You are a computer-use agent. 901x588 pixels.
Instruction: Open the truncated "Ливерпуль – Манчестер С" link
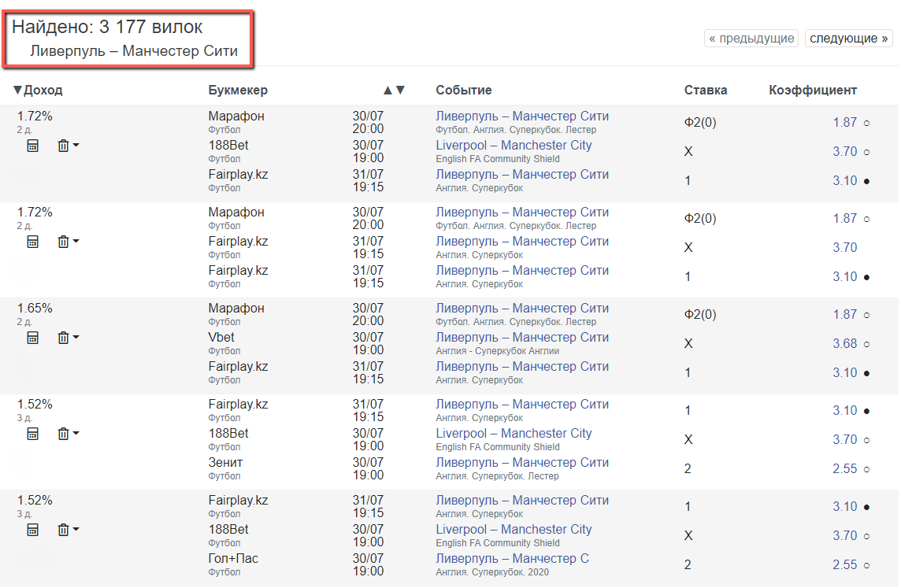tap(512, 559)
